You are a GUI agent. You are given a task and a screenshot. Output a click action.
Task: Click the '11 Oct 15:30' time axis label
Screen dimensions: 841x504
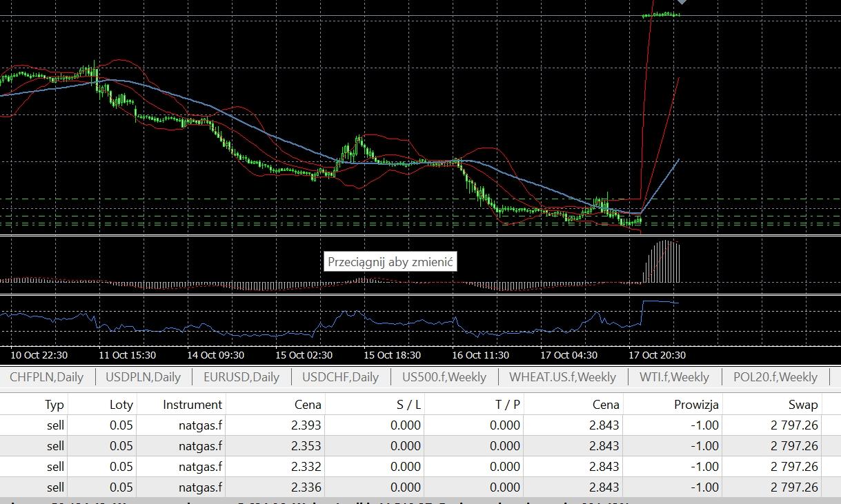(128, 355)
